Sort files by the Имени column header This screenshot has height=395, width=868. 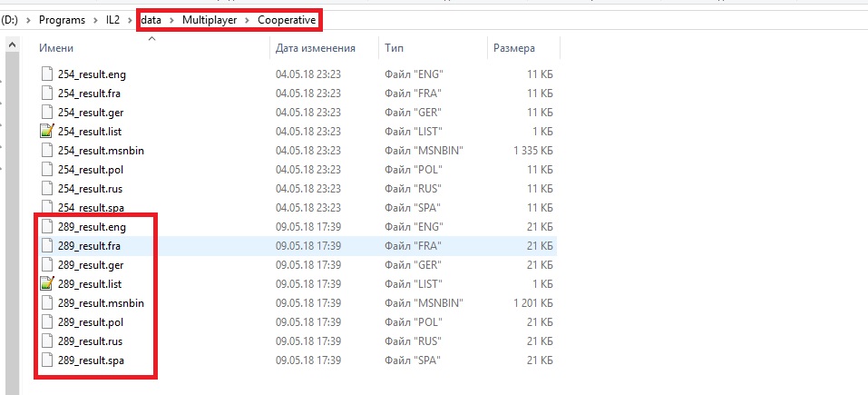tap(56, 48)
